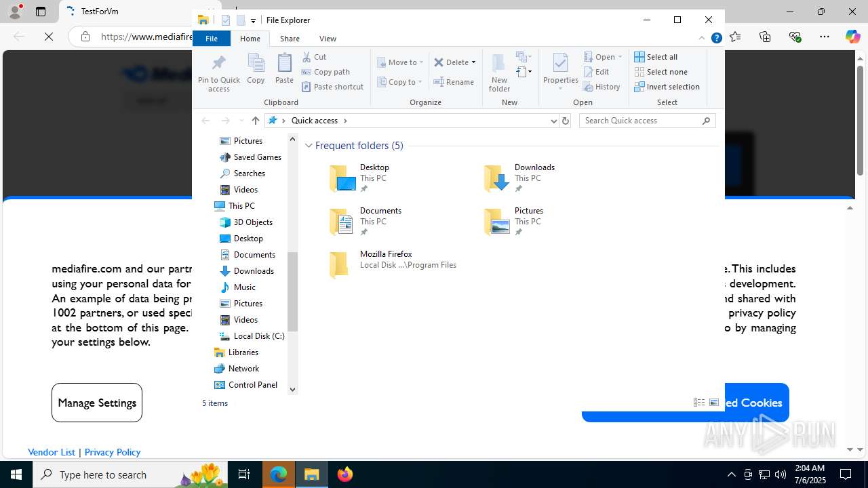The height and width of the screenshot is (488, 868).
Task: Click Manage Settings button on cookie banner
Action: pyautogui.click(x=97, y=403)
